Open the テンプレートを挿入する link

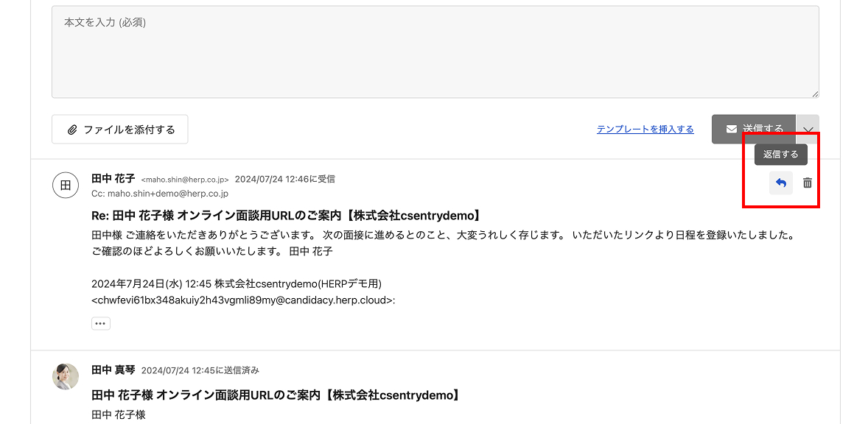[645, 130]
